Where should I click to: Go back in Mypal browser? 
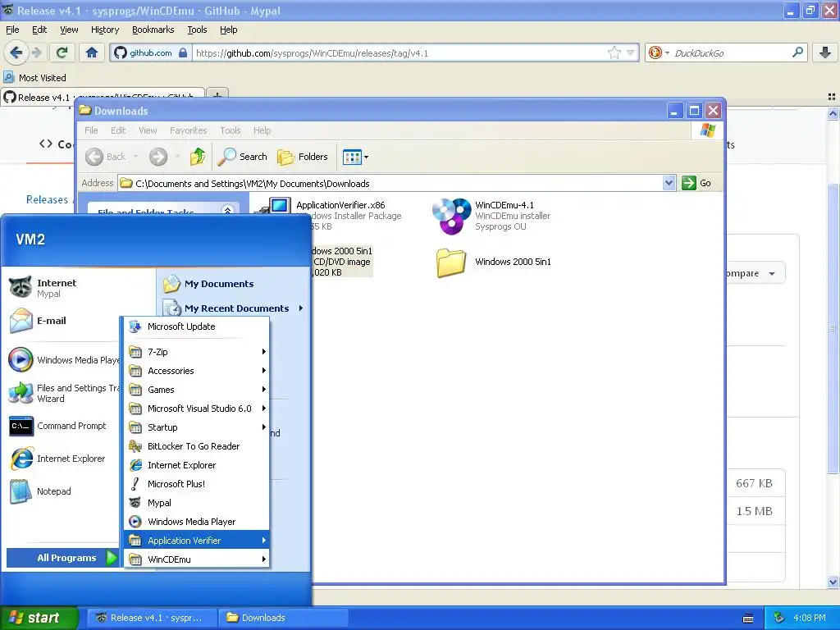tap(16, 52)
